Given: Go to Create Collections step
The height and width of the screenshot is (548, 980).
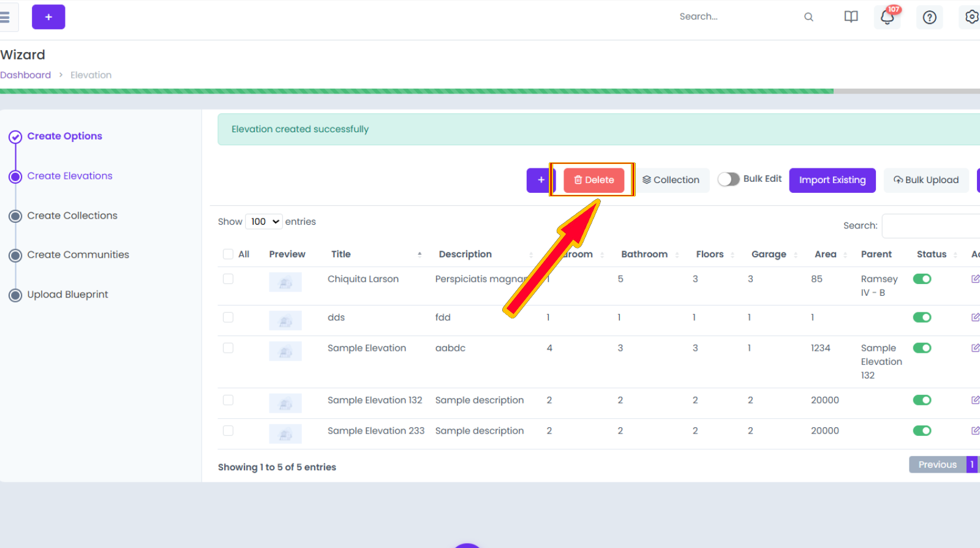Looking at the screenshot, I should coord(72,216).
